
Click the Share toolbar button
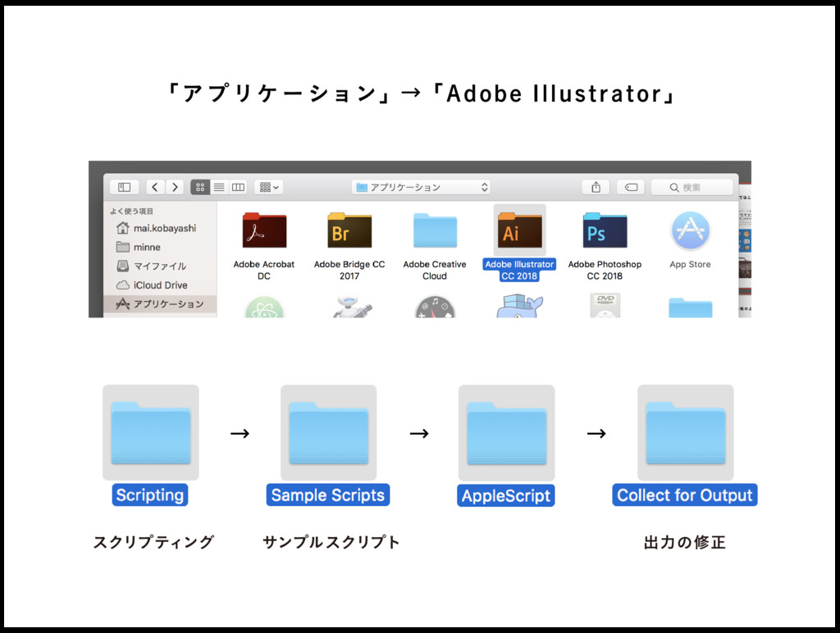596,188
